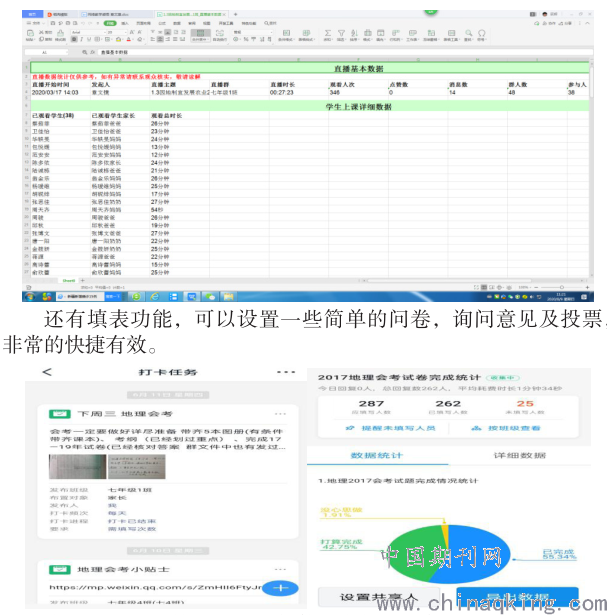Click the 262 filled count

(448, 404)
